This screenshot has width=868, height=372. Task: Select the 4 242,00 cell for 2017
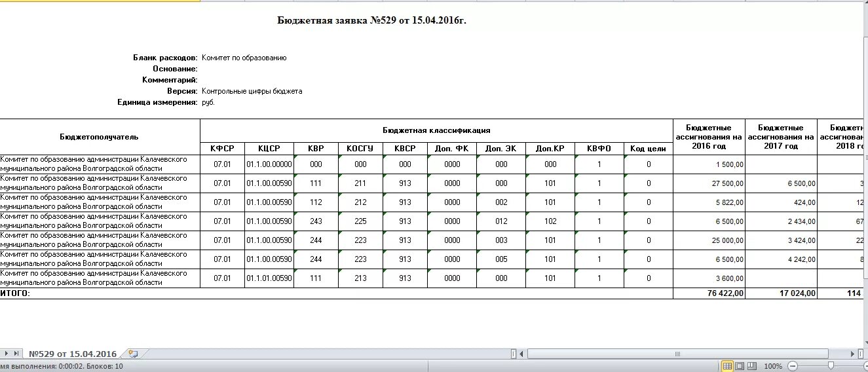pyautogui.click(x=782, y=259)
